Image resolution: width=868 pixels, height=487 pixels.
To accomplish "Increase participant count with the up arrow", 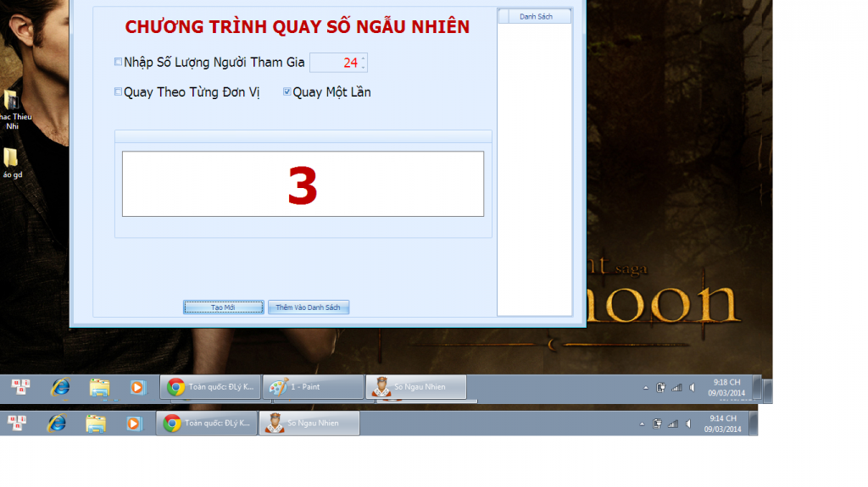I will (x=364, y=58).
